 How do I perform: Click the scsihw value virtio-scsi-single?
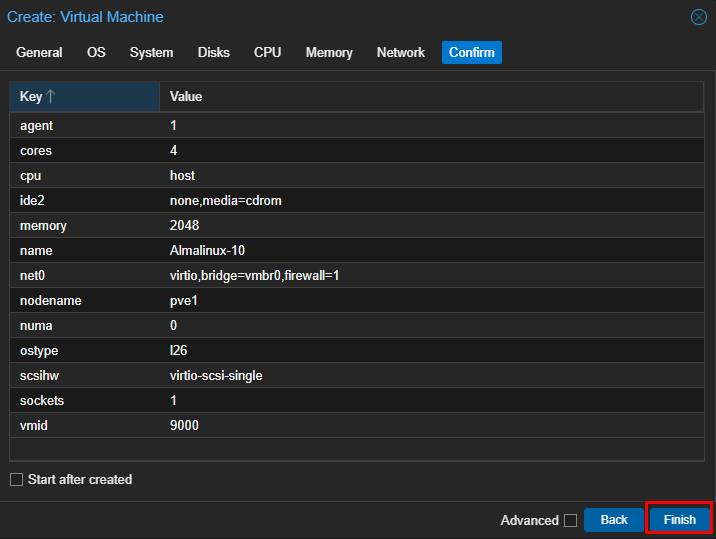tap(216, 375)
